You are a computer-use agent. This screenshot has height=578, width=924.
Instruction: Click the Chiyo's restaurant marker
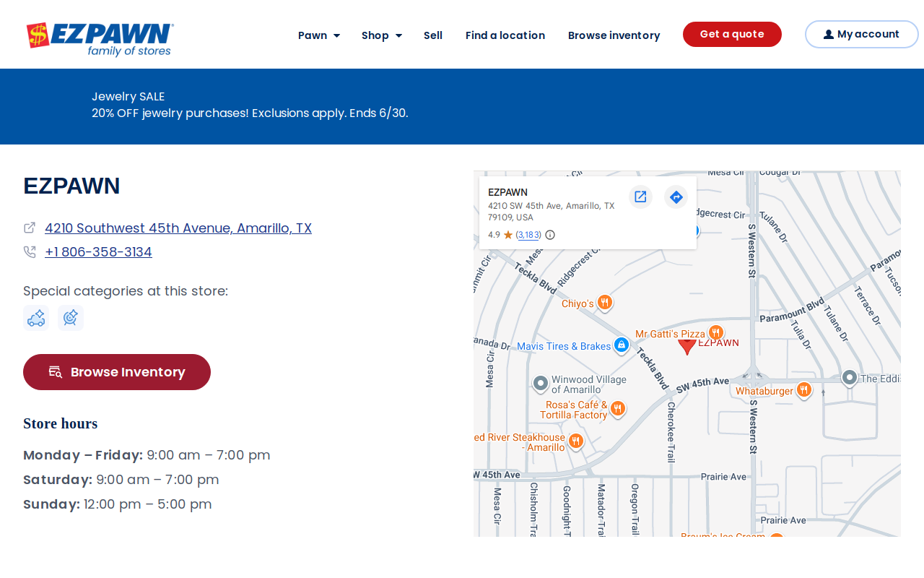coord(605,302)
